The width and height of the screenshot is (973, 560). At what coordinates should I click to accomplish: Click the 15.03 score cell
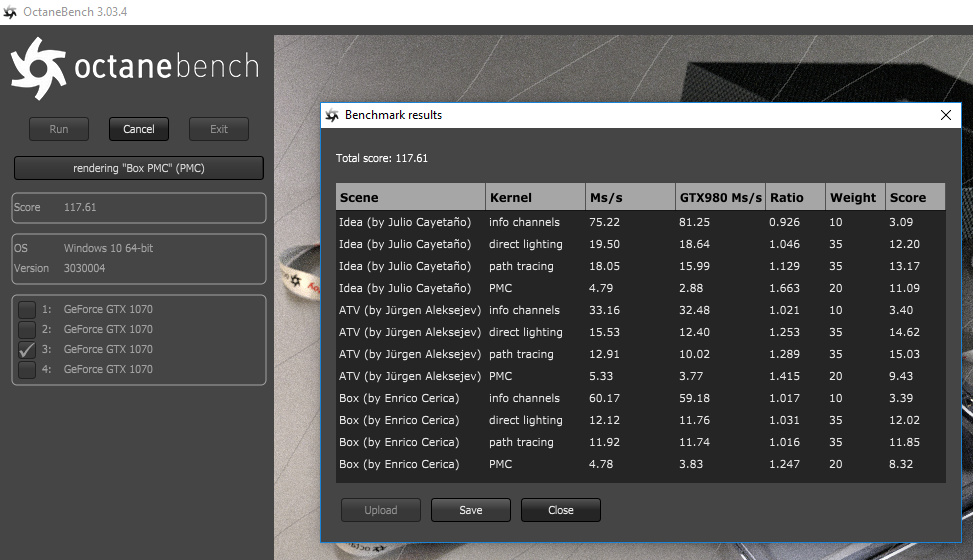click(904, 355)
